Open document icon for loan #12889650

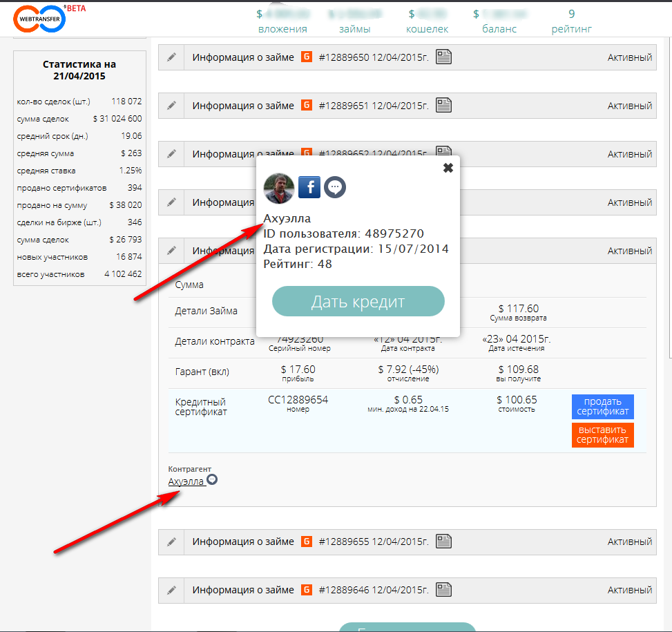443,57
